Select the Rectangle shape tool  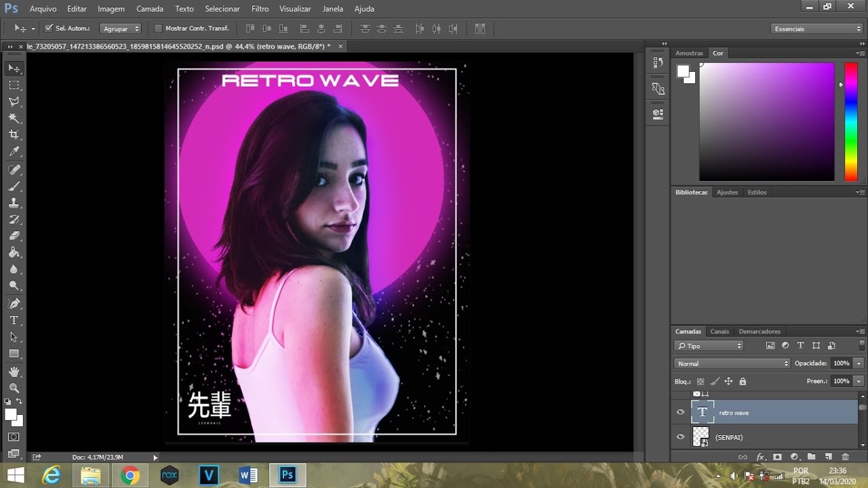point(14,354)
